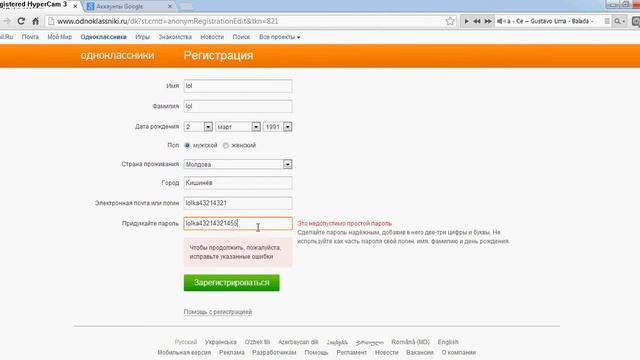Play the track in the music toolbar

tap(466, 21)
